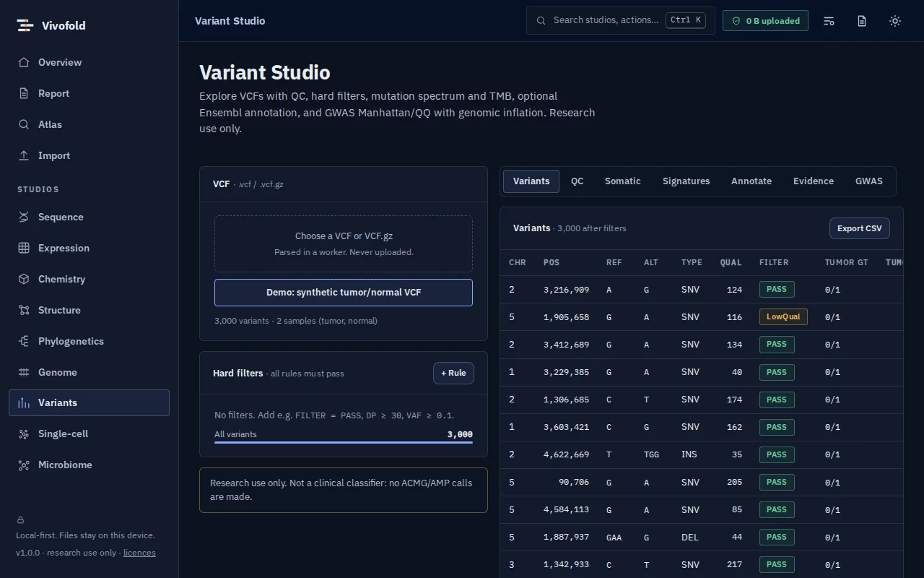This screenshot has width=924, height=578.
Task: Click the Ctrl K shortcut hint
Action: (x=686, y=20)
